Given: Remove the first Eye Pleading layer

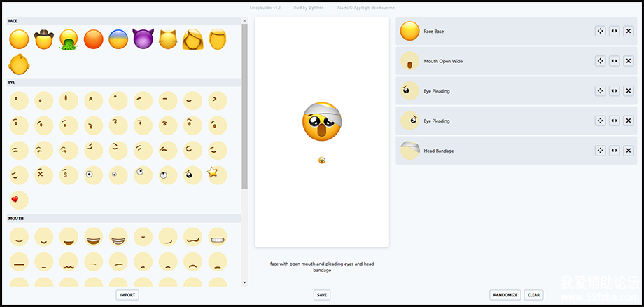Looking at the screenshot, I should tap(629, 91).
